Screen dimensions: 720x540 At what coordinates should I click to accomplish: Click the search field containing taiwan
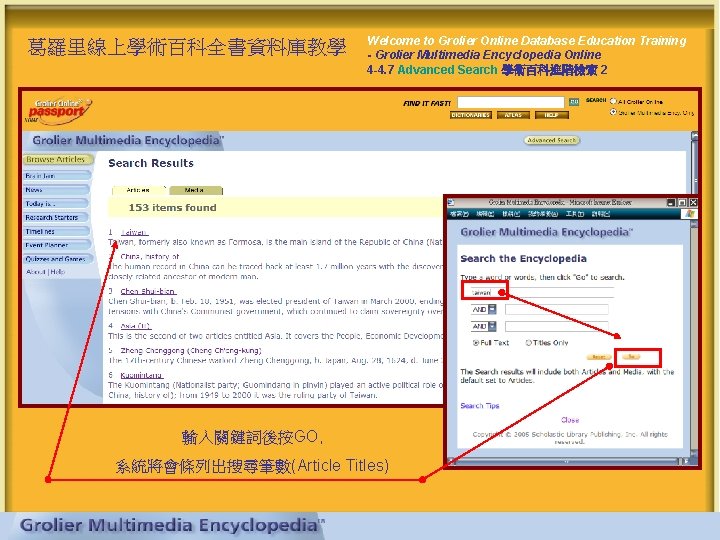540,292
